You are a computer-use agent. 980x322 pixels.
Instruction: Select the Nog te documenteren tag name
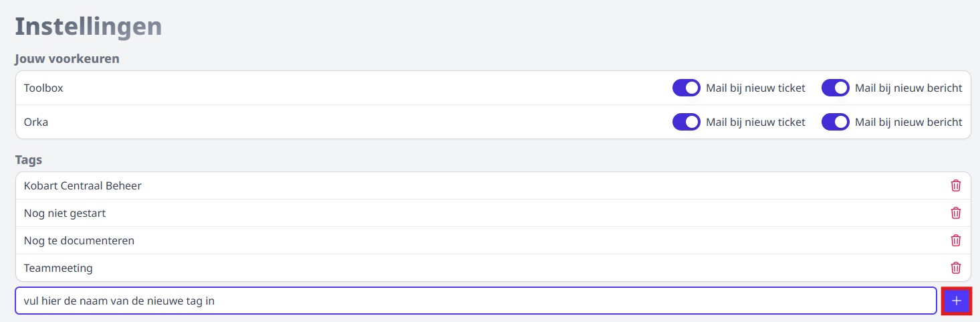(x=79, y=240)
